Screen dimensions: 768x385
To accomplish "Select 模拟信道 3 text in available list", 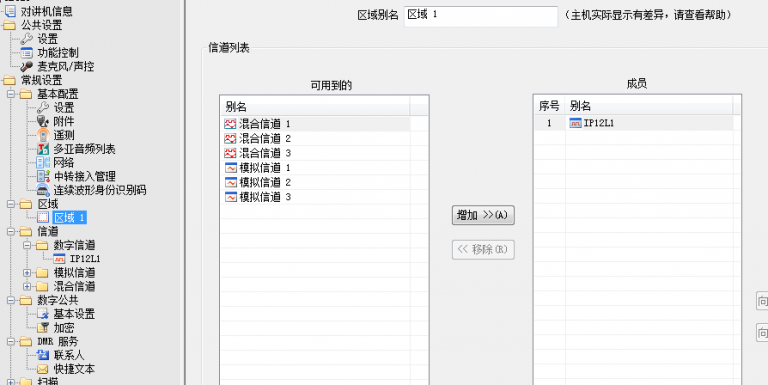I will point(264,197).
